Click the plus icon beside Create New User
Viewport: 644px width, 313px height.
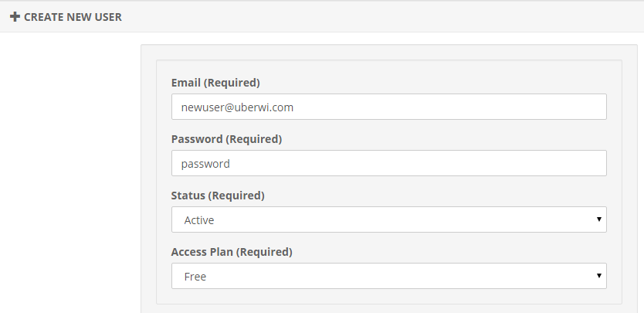(x=15, y=16)
